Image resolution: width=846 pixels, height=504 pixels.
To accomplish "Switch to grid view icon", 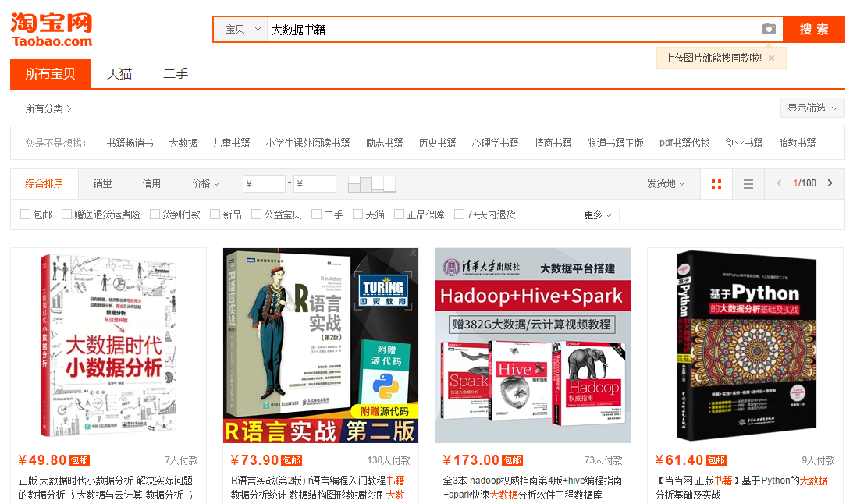I will click(x=716, y=184).
